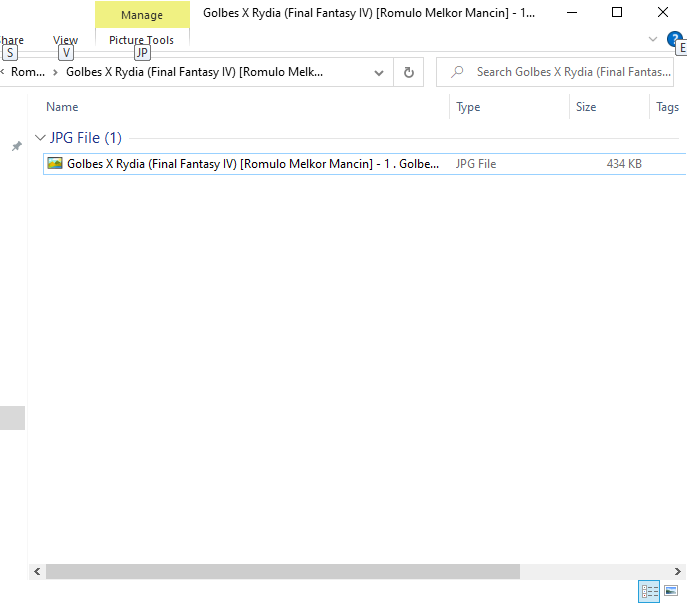Open Help with the blue question icon

click(x=674, y=39)
